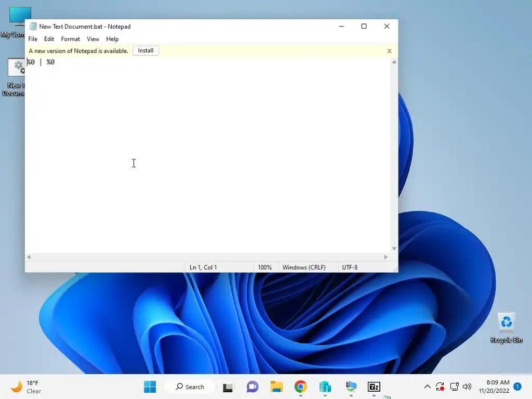The height and width of the screenshot is (399, 532).
Task: Open network settings tray icon
Action: coord(454,387)
